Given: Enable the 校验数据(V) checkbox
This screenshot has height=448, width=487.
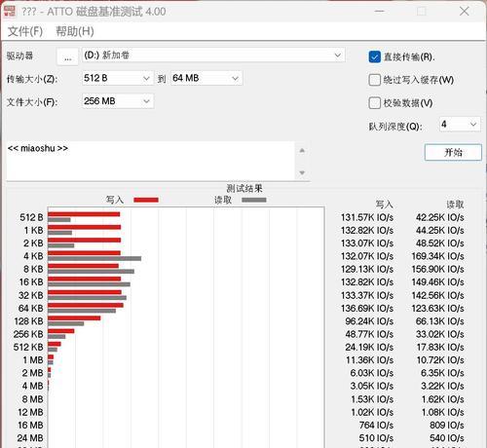Looking at the screenshot, I should click(374, 103).
